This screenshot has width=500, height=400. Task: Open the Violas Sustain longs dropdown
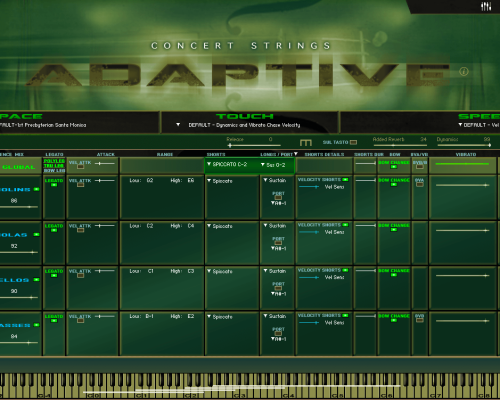[275, 226]
